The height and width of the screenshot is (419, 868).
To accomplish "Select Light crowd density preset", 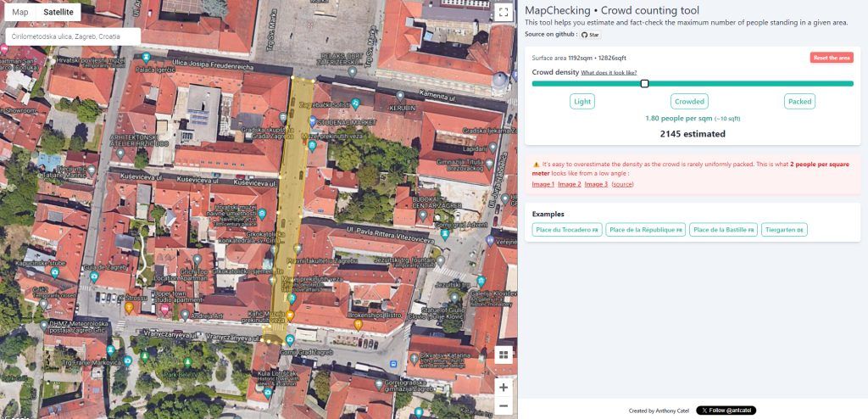I will [582, 101].
